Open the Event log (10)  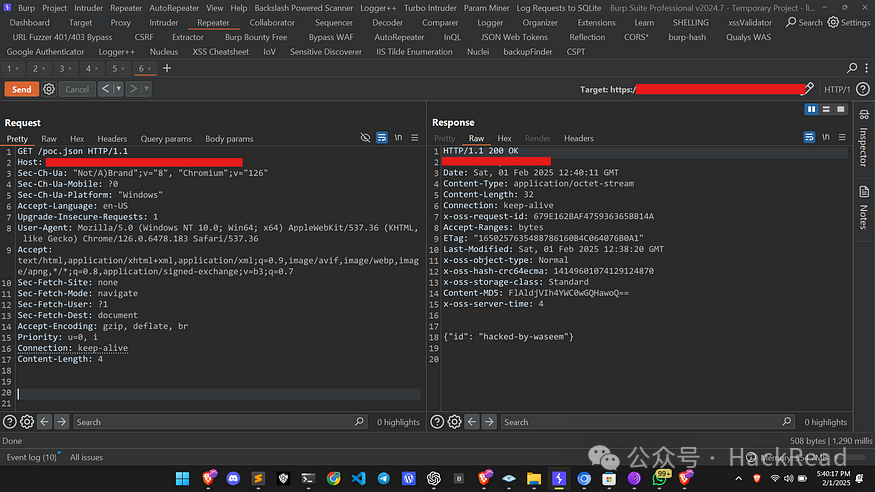(32, 457)
